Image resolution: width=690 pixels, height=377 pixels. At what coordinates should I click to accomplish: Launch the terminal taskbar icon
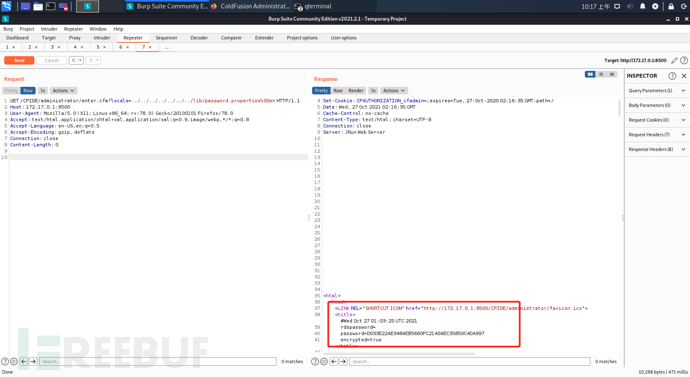click(x=51, y=7)
